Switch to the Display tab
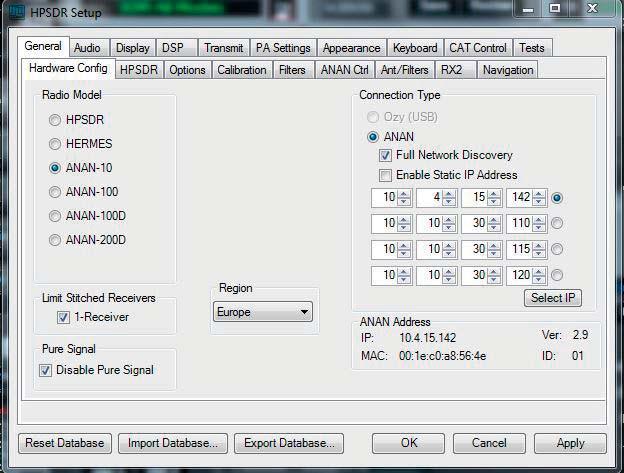This screenshot has height=473, width=624. 133,48
